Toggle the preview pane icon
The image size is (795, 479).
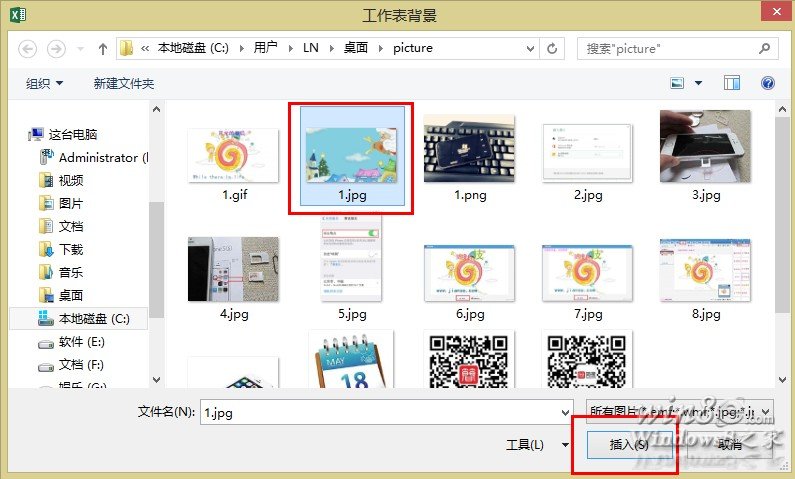(x=732, y=83)
